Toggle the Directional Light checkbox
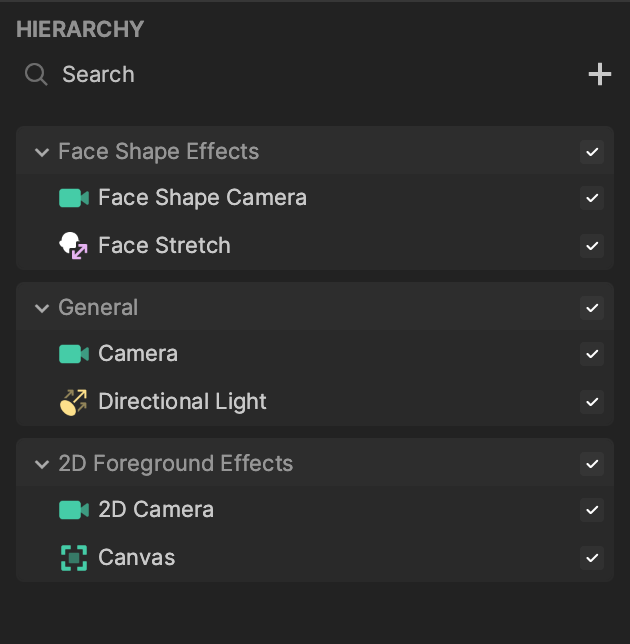The width and height of the screenshot is (630, 644). 592,402
